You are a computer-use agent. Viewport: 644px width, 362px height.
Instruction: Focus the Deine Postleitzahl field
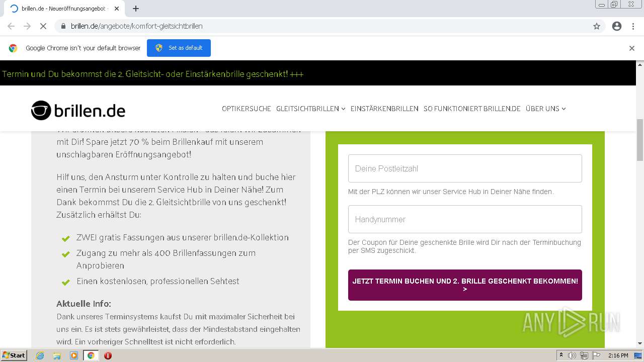pos(465,168)
